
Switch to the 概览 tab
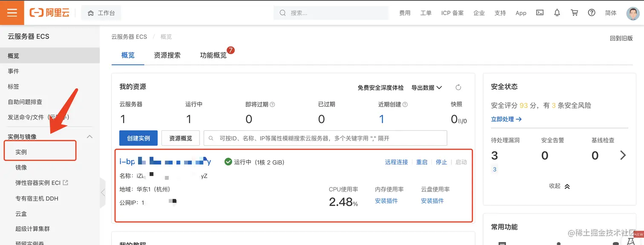tap(128, 55)
